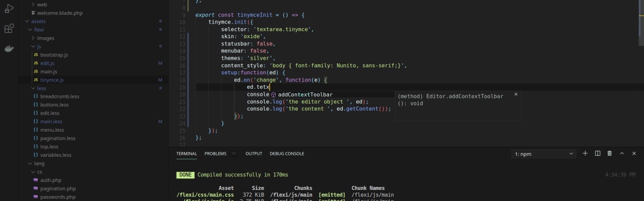
Task: Open the 1: npm terminal dropdown
Action: tap(544, 154)
